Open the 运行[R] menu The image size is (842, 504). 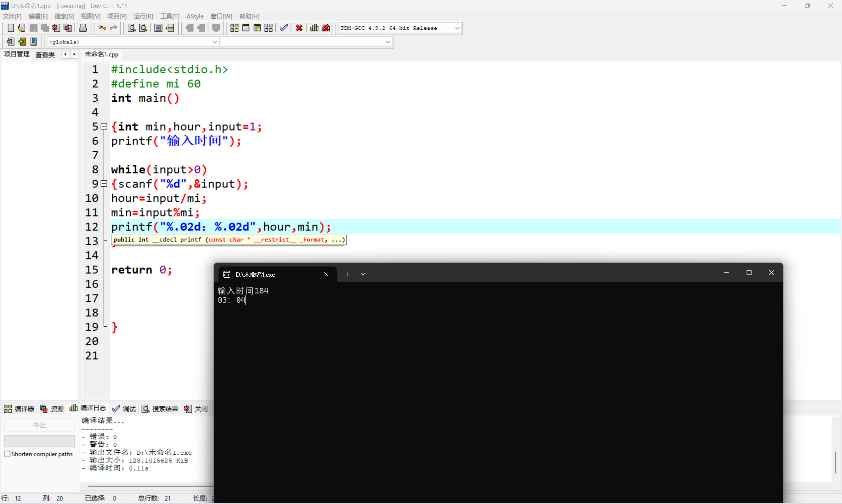(x=143, y=16)
